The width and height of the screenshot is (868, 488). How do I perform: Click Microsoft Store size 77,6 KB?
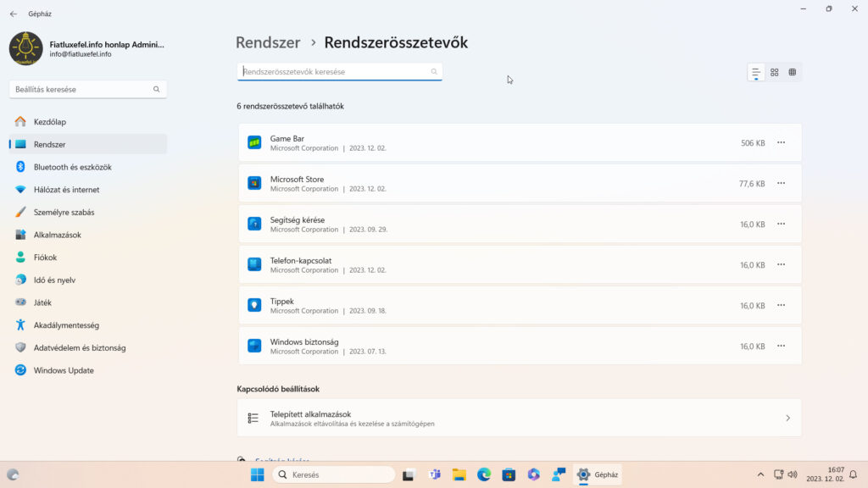pos(752,184)
